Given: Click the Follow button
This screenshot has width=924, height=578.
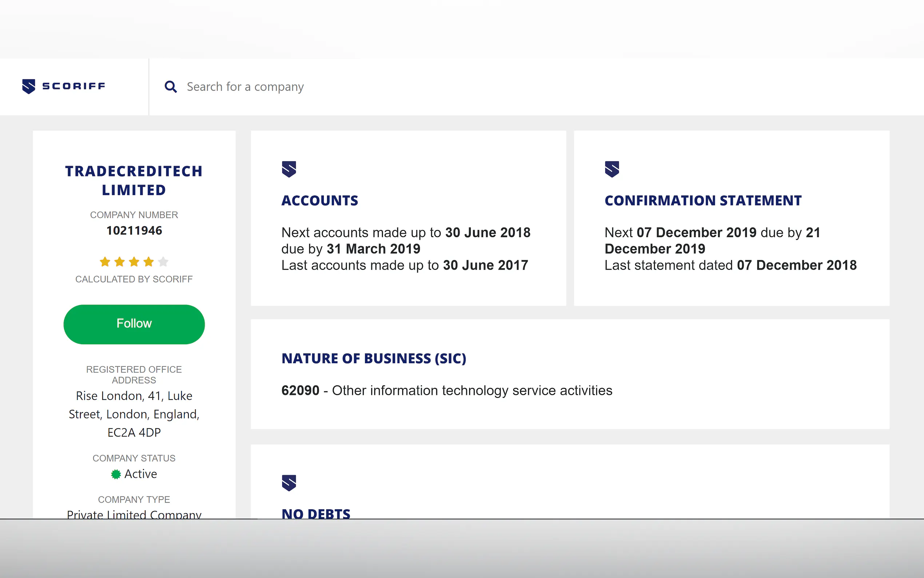Looking at the screenshot, I should point(134,324).
